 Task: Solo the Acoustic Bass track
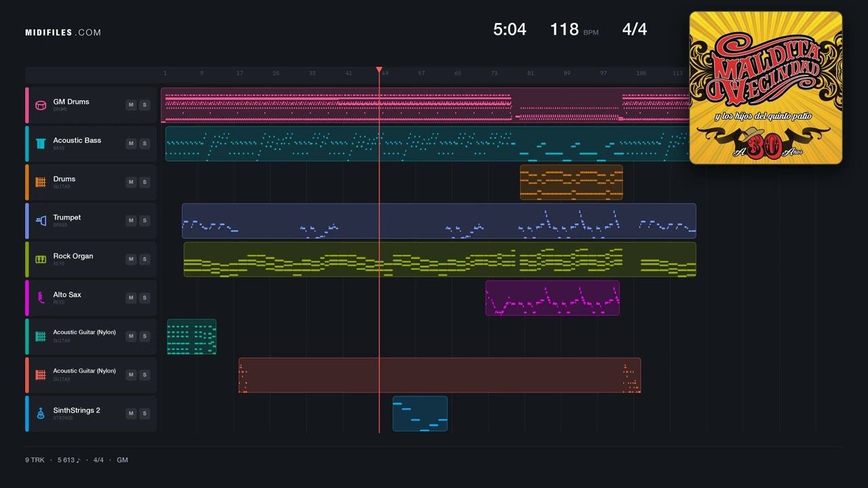pyautogui.click(x=144, y=144)
